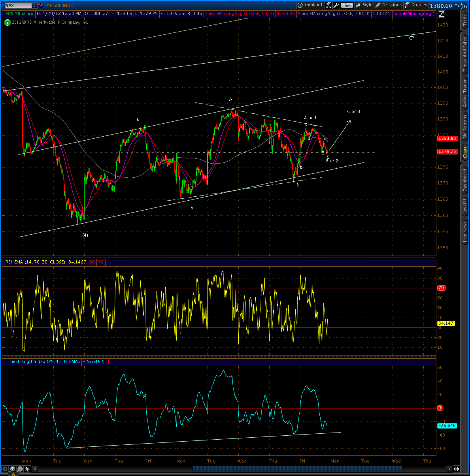Click the zoom out magnifier icon
The image size is (470, 476).
tap(20, 469)
